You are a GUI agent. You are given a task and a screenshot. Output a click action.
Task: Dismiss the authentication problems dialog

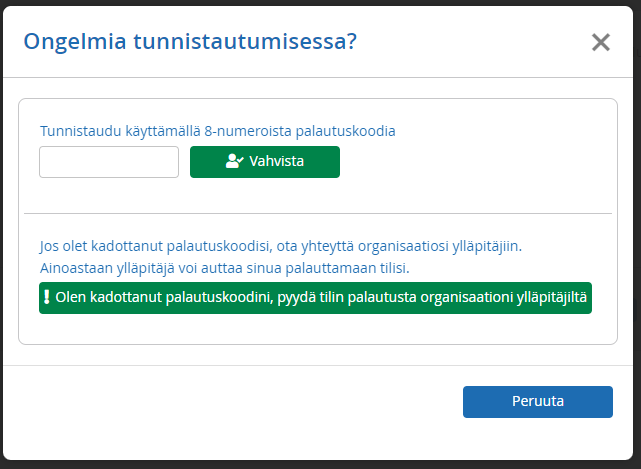tap(601, 42)
